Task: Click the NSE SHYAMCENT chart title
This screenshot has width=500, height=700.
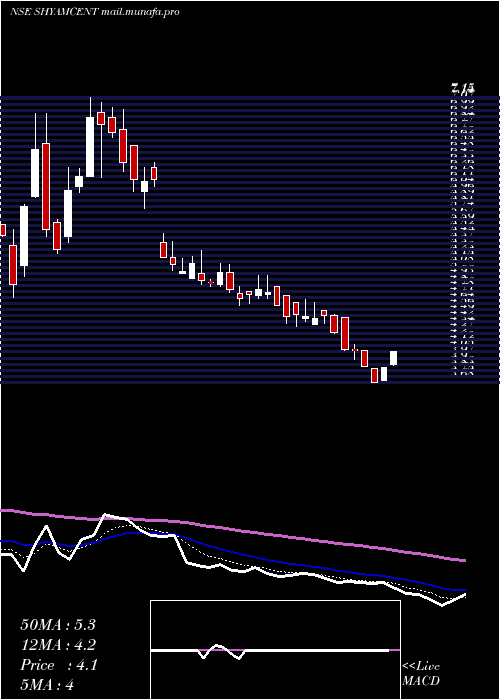Action: (x=94, y=12)
